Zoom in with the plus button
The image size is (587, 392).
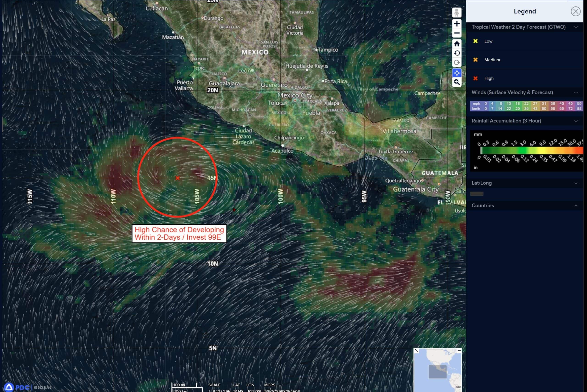click(457, 24)
